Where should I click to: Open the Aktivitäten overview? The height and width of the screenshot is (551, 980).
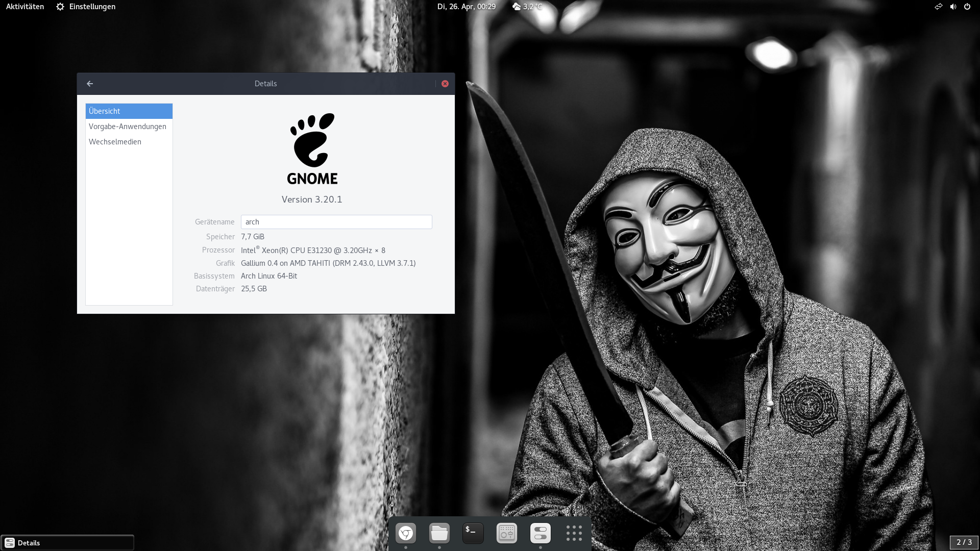(x=25, y=7)
